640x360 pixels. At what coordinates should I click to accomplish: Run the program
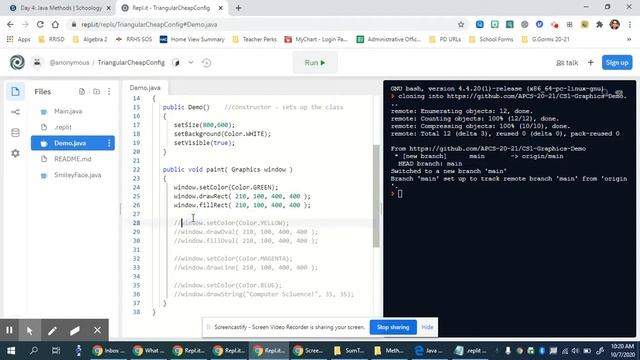(315, 63)
